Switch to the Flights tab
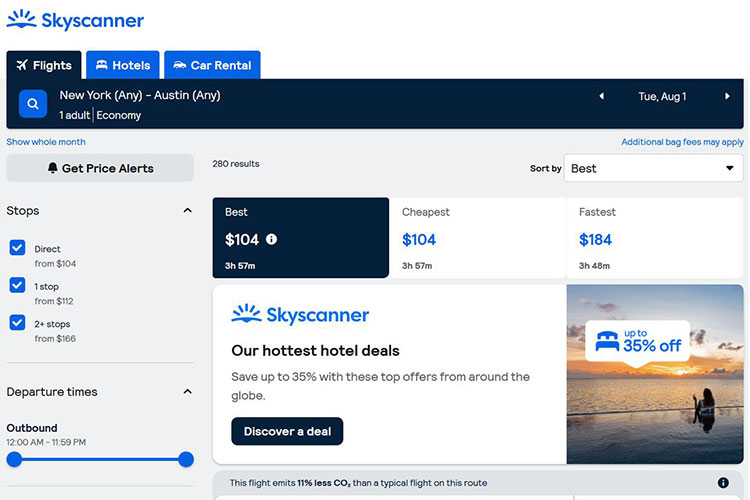 click(44, 65)
